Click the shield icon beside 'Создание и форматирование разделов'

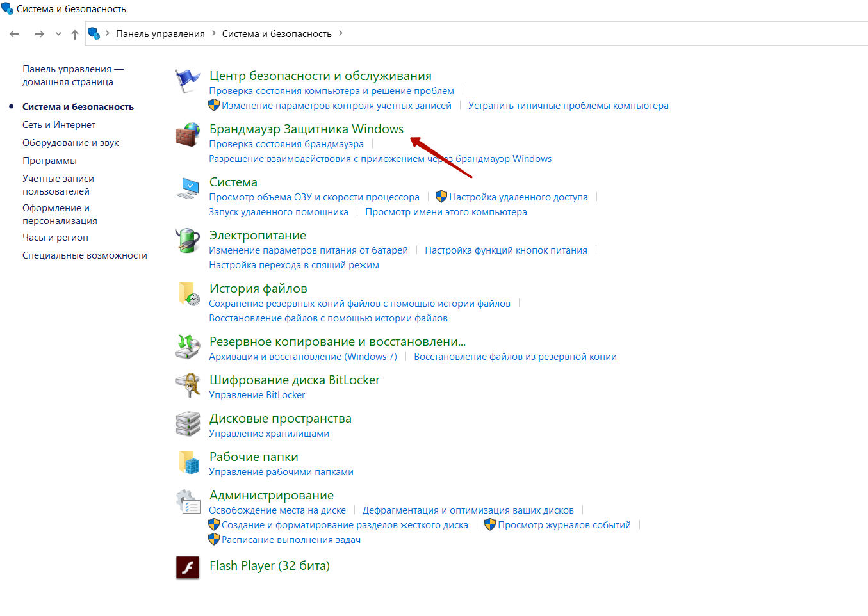[214, 524]
